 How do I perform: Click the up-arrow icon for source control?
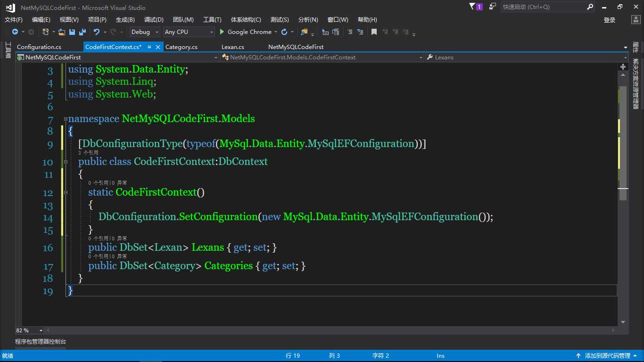[578, 356]
